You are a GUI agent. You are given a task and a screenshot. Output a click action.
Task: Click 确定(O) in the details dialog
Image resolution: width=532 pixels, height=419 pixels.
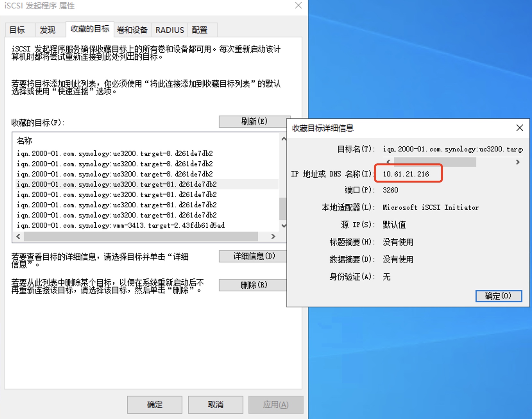499,296
